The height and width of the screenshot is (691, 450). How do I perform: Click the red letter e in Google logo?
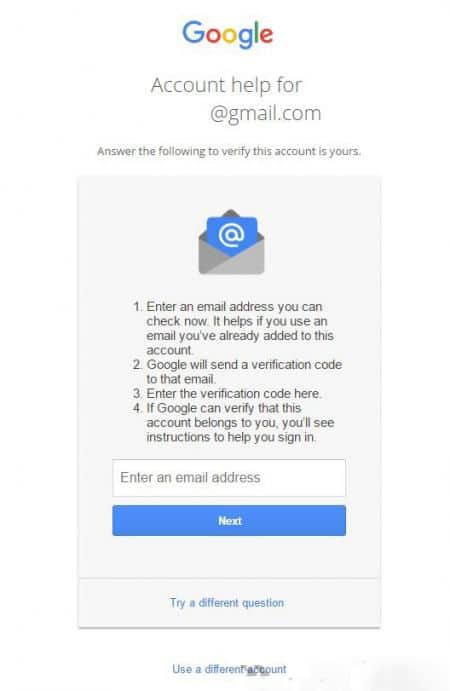(266, 36)
